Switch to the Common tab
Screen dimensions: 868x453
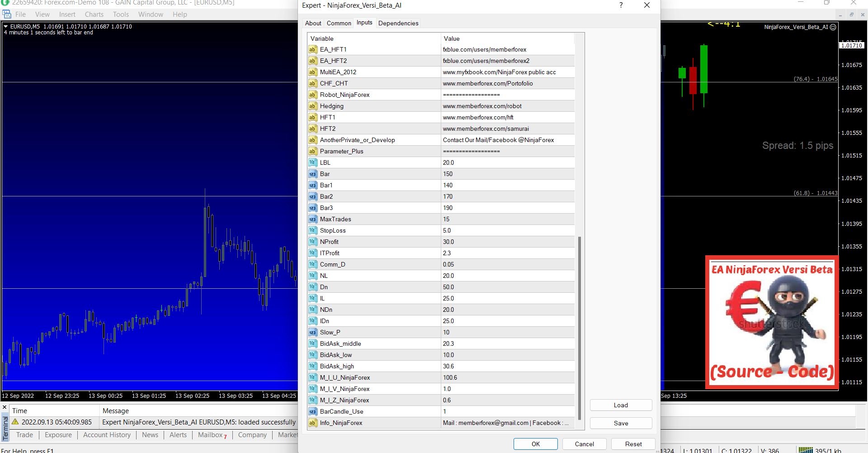339,23
